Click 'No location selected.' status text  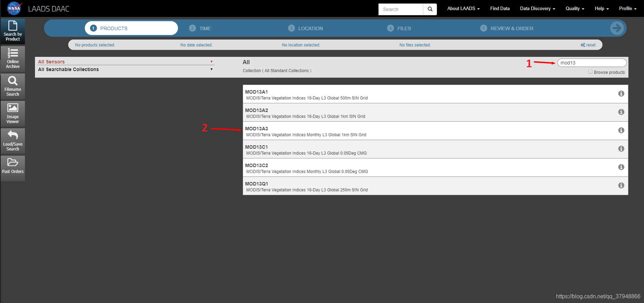coord(301,45)
